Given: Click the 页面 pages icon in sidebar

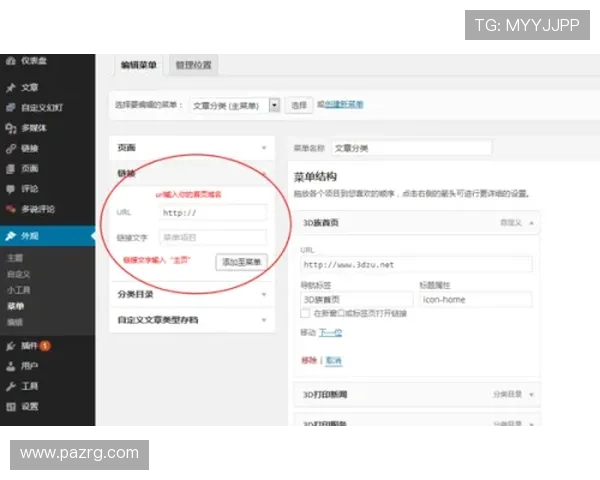Looking at the screenshot, I should click(11, 169).
